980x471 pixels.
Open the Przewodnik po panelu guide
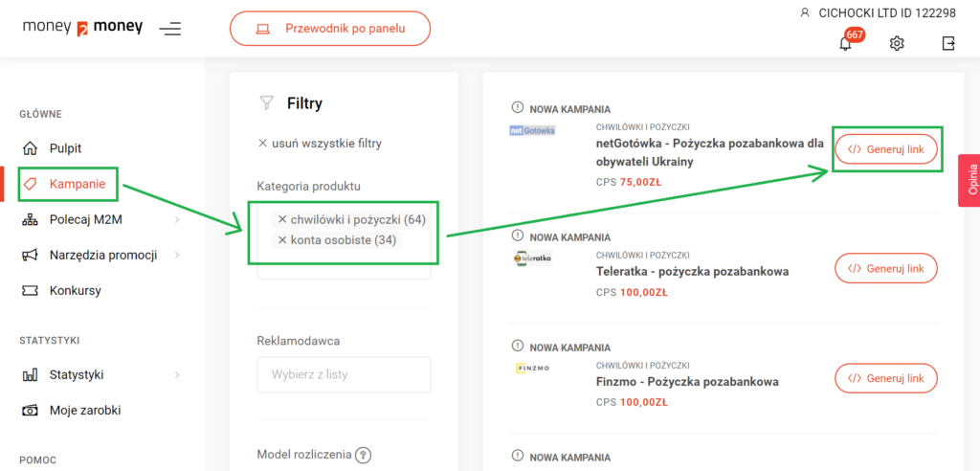(x=330, y=28)
